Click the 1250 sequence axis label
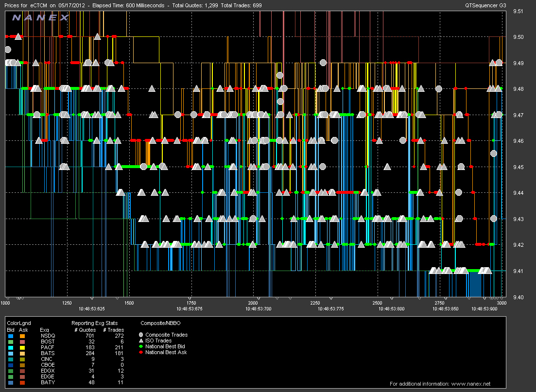 [x=67, y=303]
